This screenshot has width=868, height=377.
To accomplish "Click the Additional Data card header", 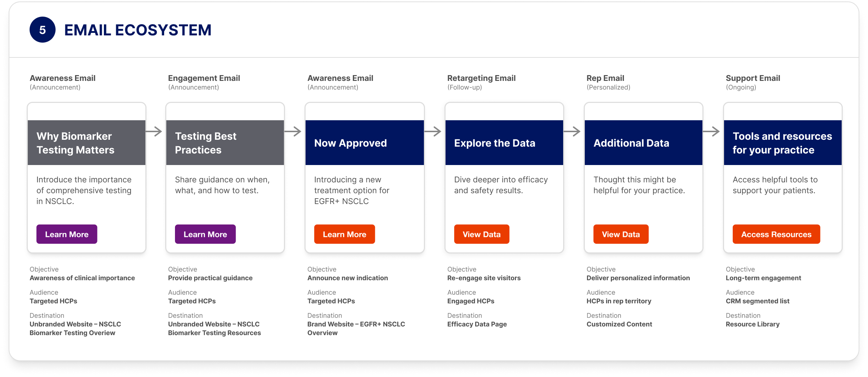I will (x=644, y=143).
